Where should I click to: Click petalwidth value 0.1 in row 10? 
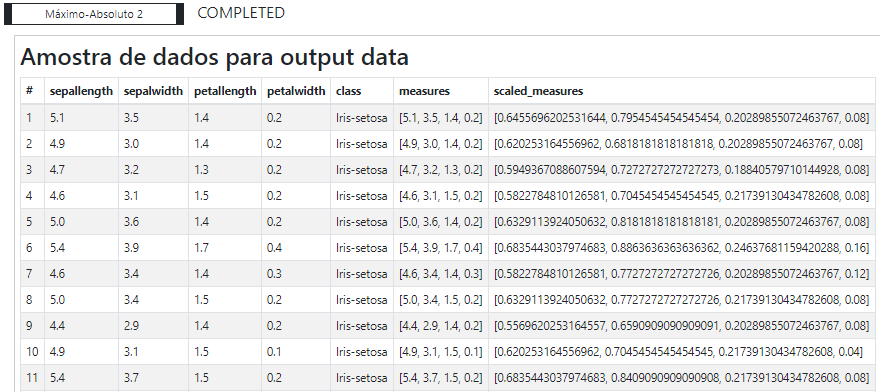click(296, 352)
